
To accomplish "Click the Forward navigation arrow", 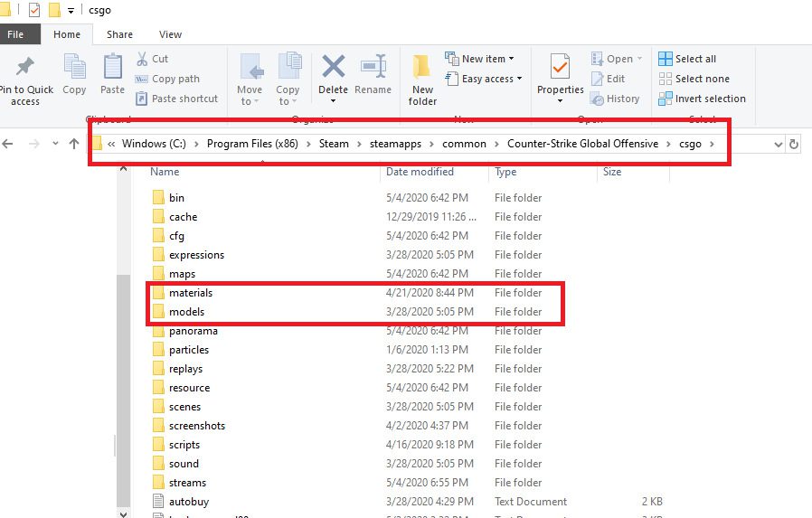I will coord(33,144).
